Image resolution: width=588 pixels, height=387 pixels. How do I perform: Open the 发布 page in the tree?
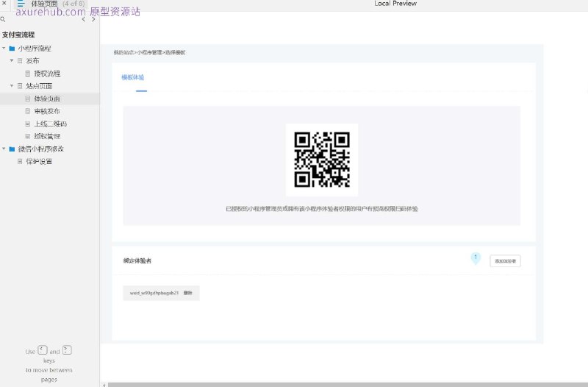[32, 61]
